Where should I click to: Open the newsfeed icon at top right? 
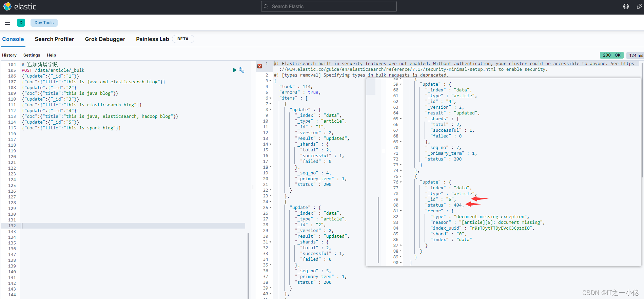tap(639, 6)
